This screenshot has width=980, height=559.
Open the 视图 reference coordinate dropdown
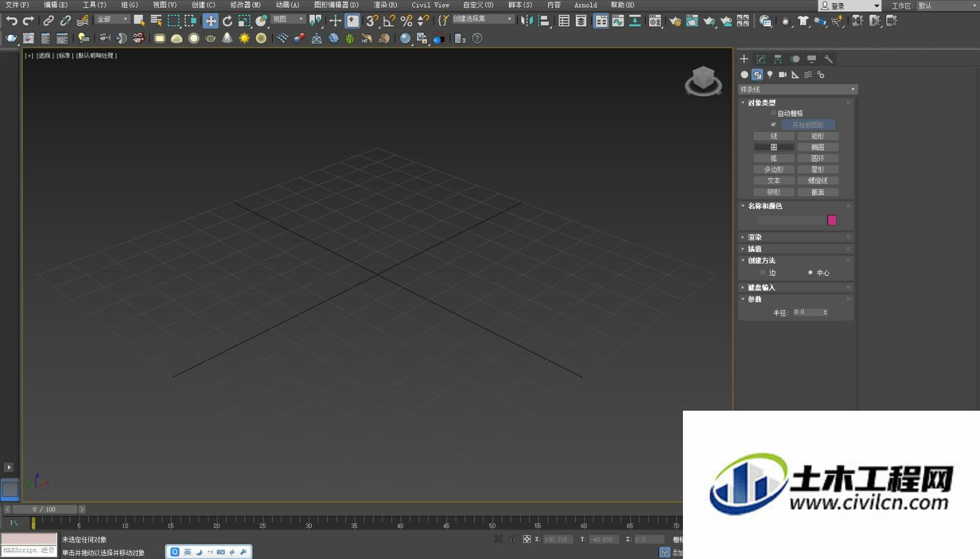tap(288, 20)
